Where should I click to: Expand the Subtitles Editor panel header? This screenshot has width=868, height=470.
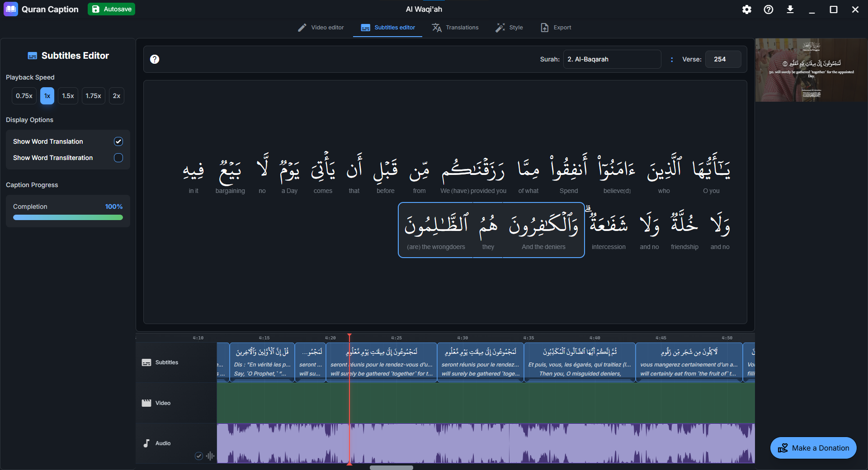coord(68,56)
